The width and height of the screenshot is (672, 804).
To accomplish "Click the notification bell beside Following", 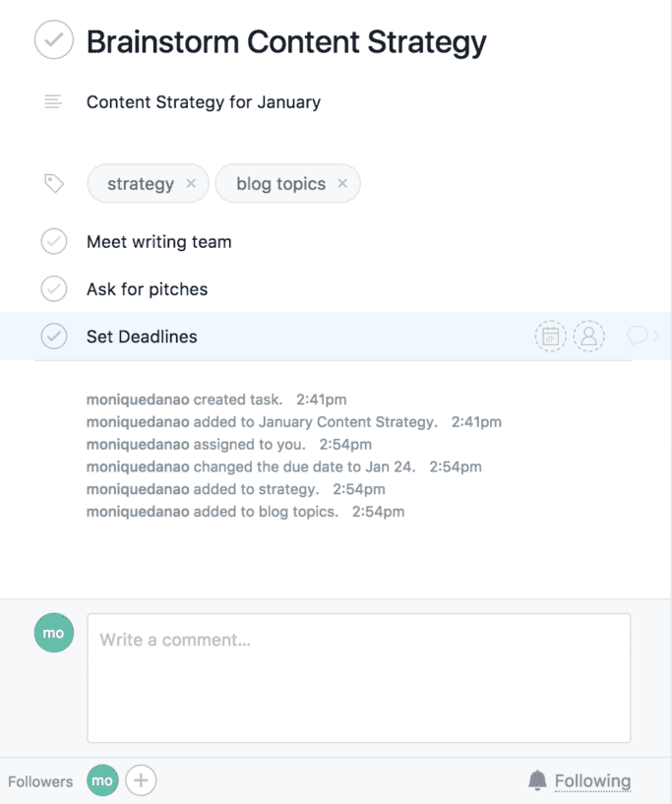I will tap(537, 779).
